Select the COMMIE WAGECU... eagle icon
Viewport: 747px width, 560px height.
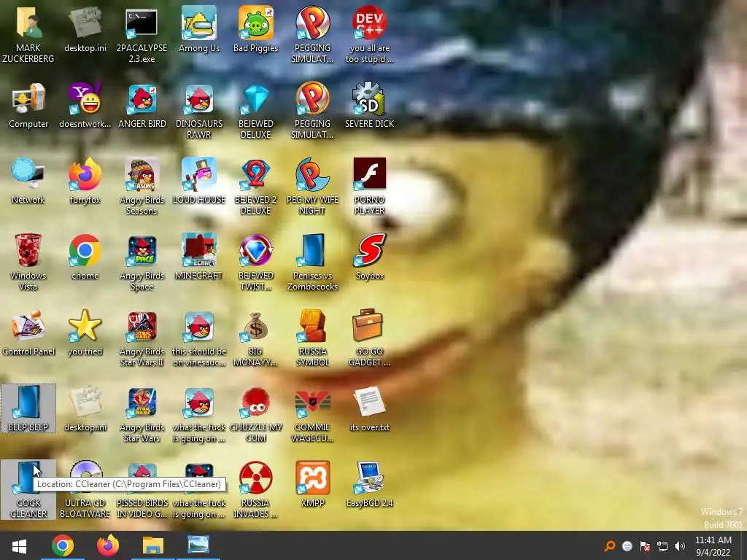[312, 402]
